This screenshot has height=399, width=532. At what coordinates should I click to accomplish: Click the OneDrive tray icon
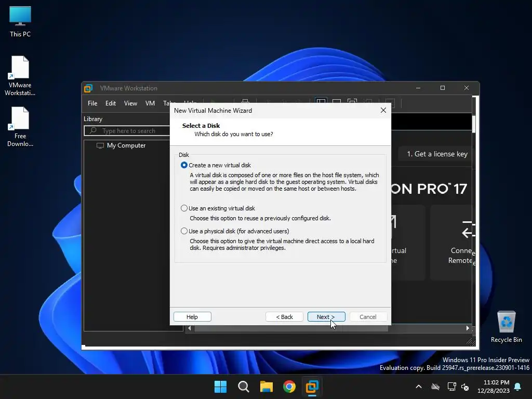click(x=435, y=387)
